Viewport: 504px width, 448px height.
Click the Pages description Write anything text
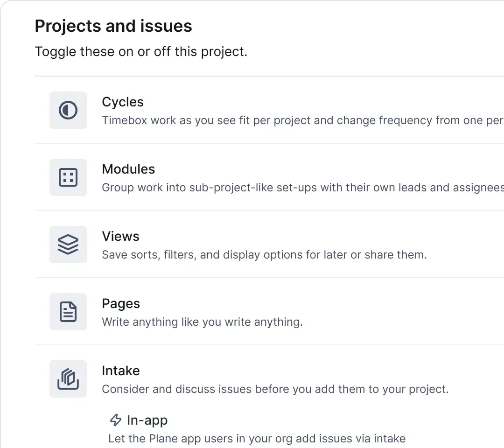pos(202,322)
